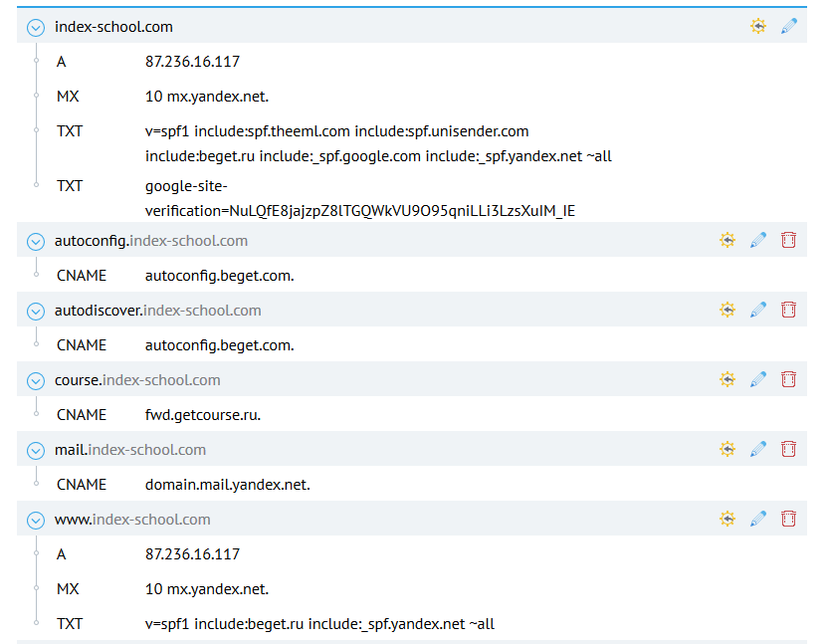Collapse the autoconfig.index-school.com section
The width and height of the screenshot is (832, 644).
[x=36, y=241]
